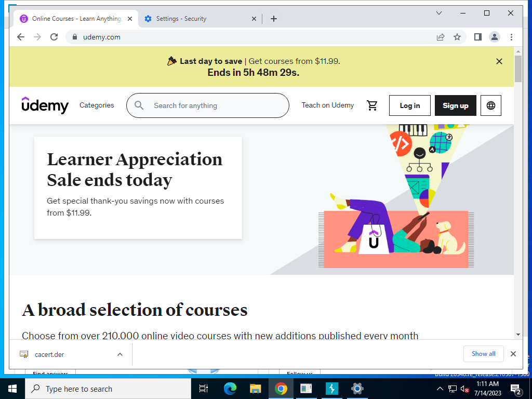Reload the udemy.com page
This screenshot has width=532, height=399.
(x=54, y=37)
